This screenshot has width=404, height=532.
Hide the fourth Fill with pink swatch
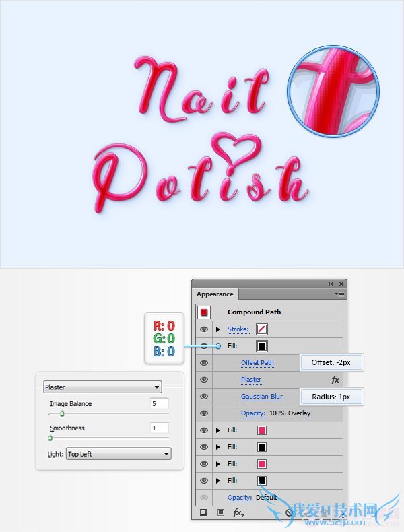pyautogui.click(x=204, y=464)
